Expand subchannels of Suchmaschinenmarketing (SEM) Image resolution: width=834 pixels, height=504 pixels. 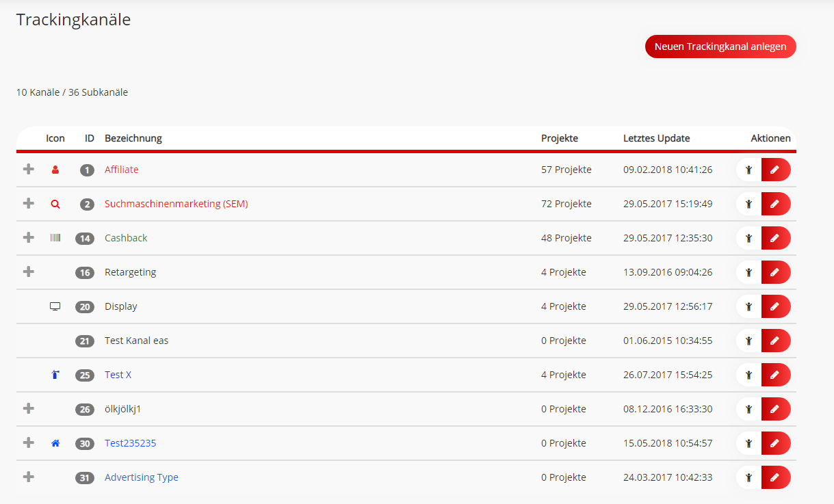coord(28,203)
